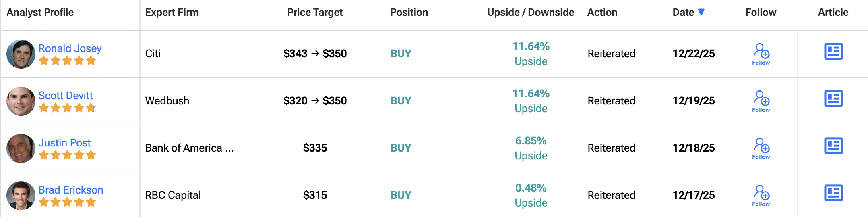Click Justin Post's profile photo
This screenshot has width=868, height=217.
(x=21, y=148)
